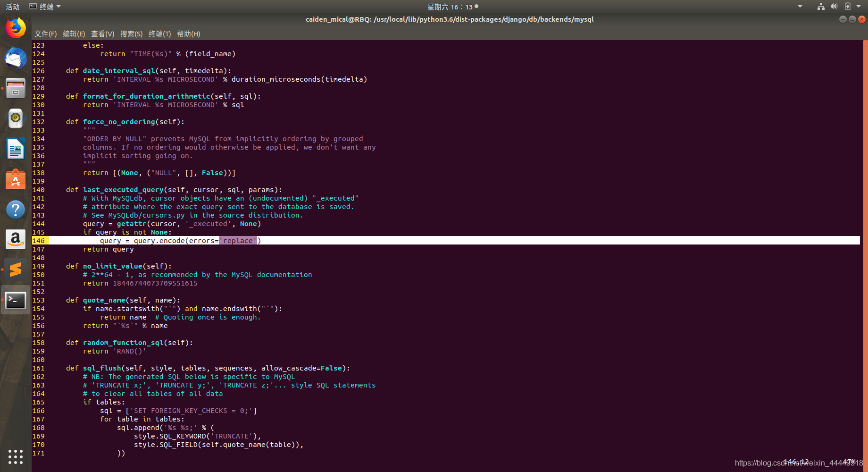
Task: Open the Help question-mark icon
Action: click(x=16, y=210)
